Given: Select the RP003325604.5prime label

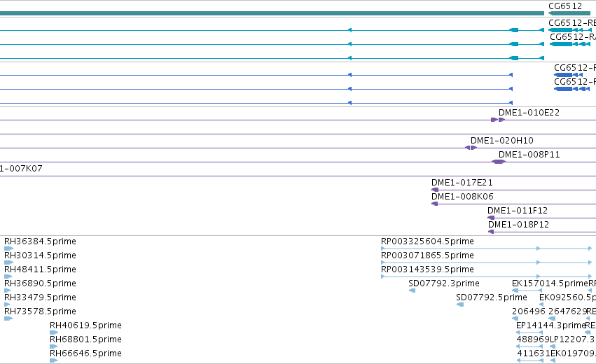Looking at the screenshot, I should click(427, 241).
